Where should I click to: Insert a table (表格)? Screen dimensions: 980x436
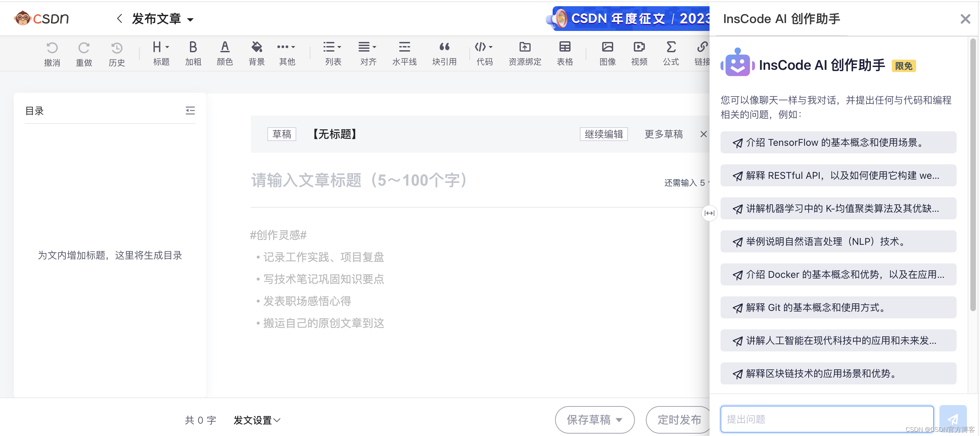click(x=565, y=47)
